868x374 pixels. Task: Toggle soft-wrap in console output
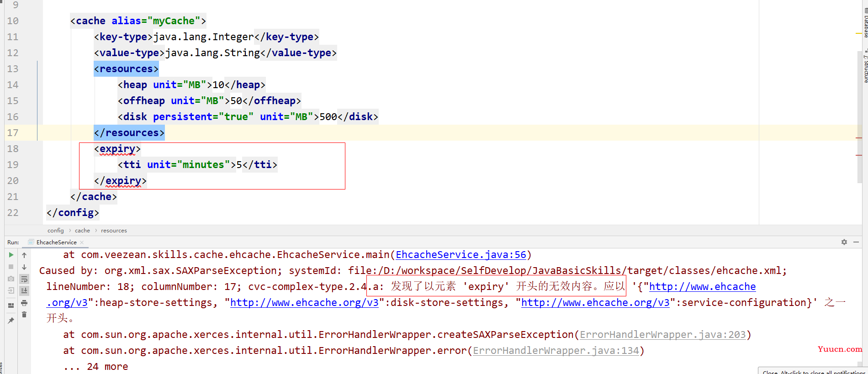[24, 279]
